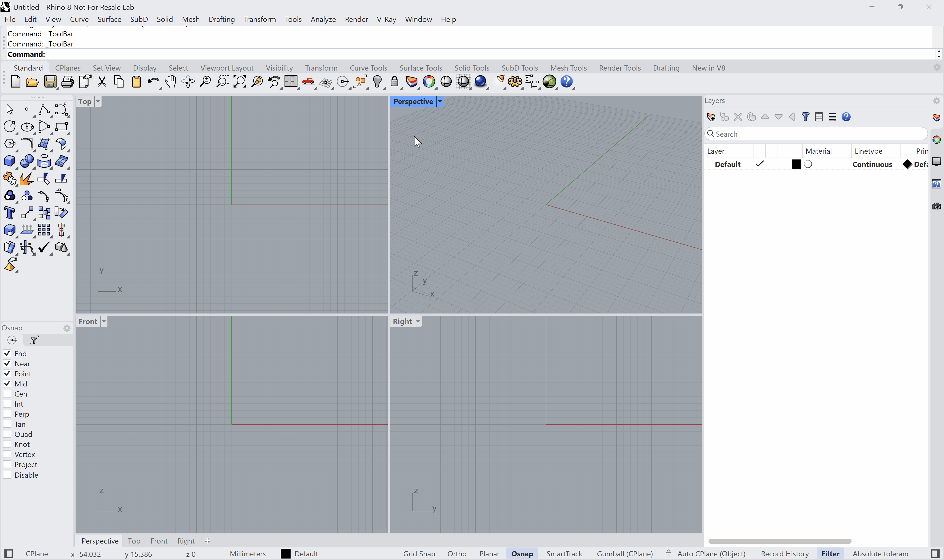Open the Right viewport dropdown arrow
The height and width of the screenshot is (560, 944).
418,321
